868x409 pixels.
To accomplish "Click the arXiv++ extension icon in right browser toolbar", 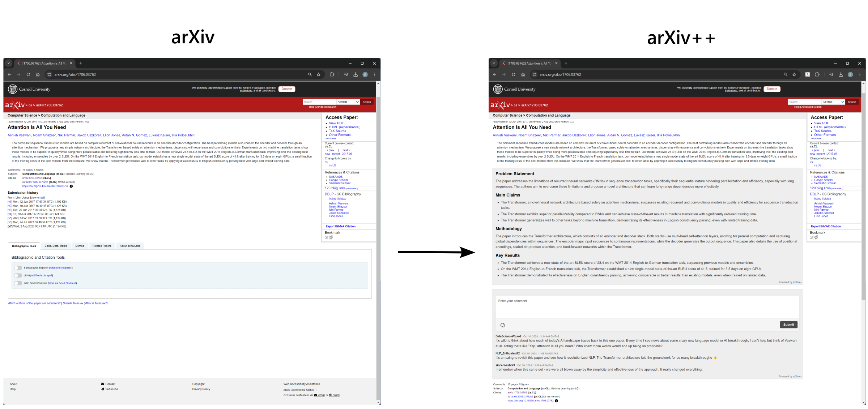I will click(807, 74).
